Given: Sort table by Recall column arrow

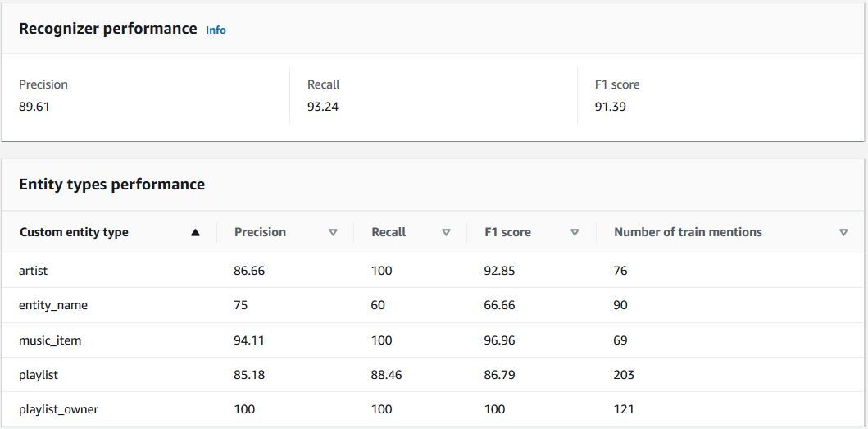Looking at the screenshot, I should [x=446, y=233].
